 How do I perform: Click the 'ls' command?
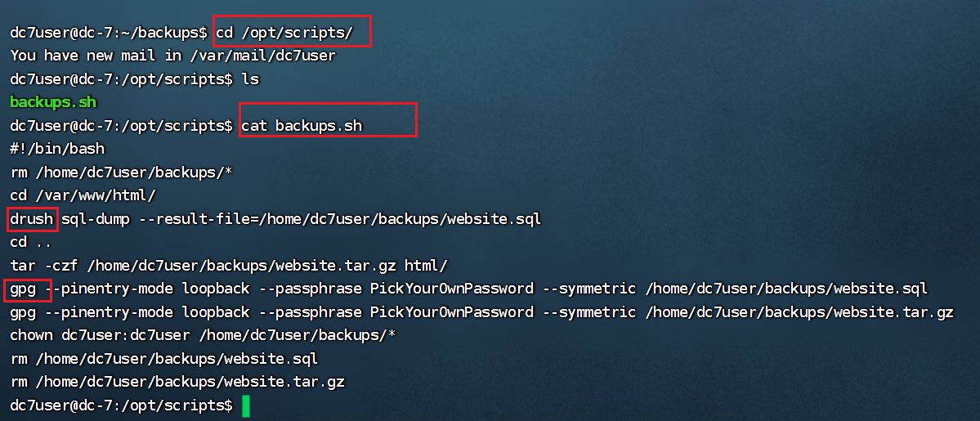249,79
